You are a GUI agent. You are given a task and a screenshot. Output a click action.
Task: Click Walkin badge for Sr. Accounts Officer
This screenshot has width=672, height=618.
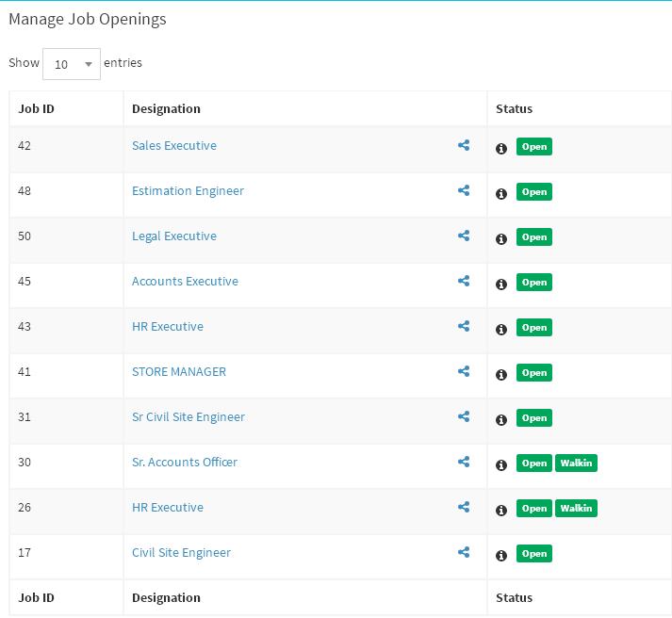[x=576, y=463]
